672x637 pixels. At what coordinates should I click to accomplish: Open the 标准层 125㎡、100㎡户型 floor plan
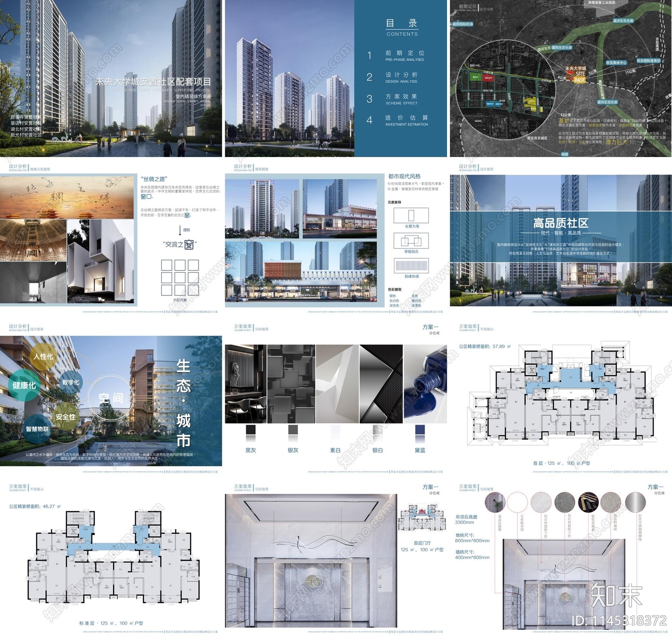click(114, 557)
